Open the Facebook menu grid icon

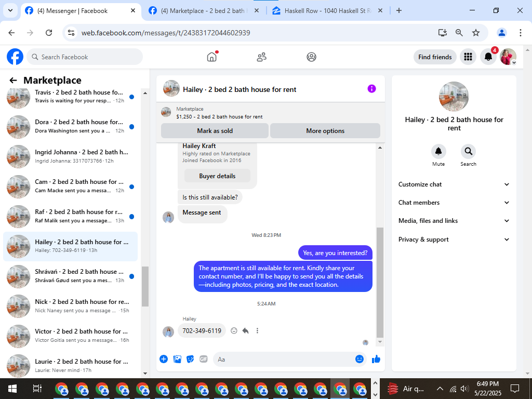point(468,57)
